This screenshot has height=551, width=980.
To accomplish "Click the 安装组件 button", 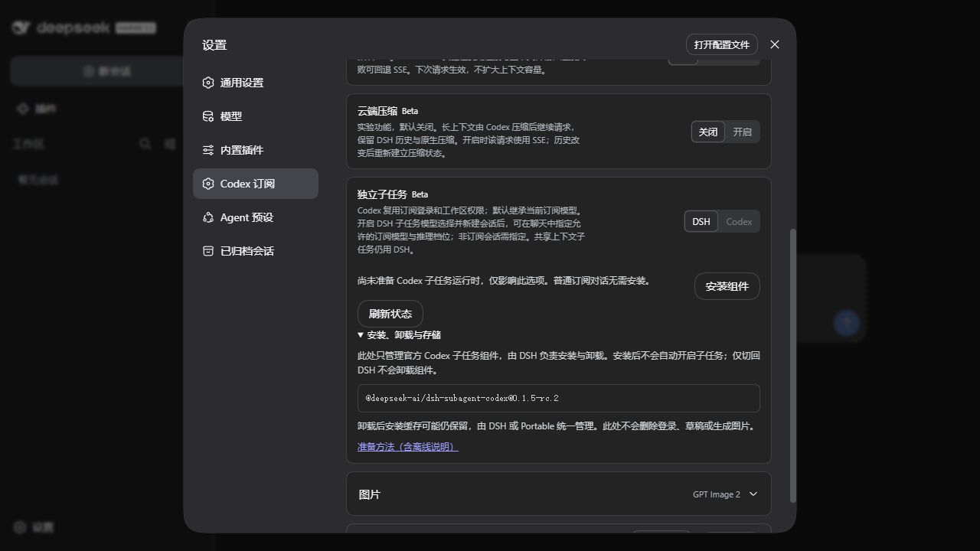I will coord(727,286).
